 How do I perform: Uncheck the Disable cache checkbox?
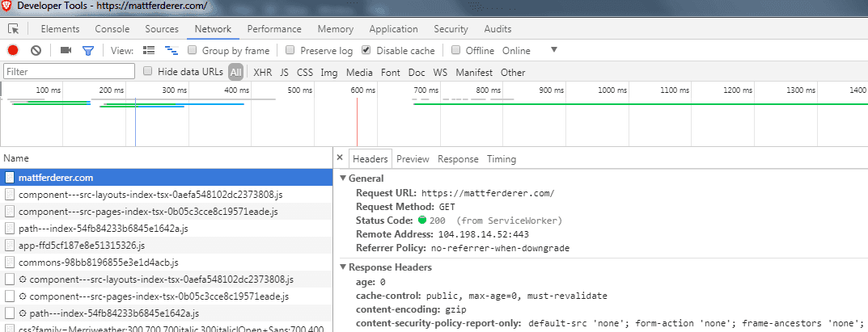coord(366,50)
